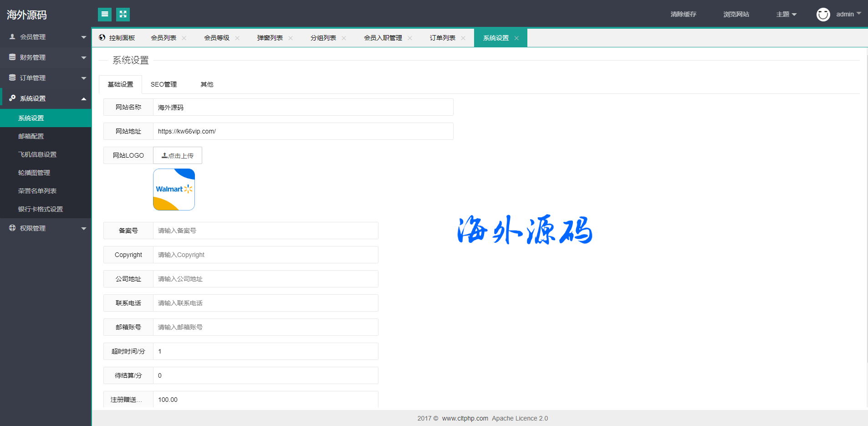
Task: Close the 系统设置 tab
Action: pyautogui.click(x=516, y=38)
